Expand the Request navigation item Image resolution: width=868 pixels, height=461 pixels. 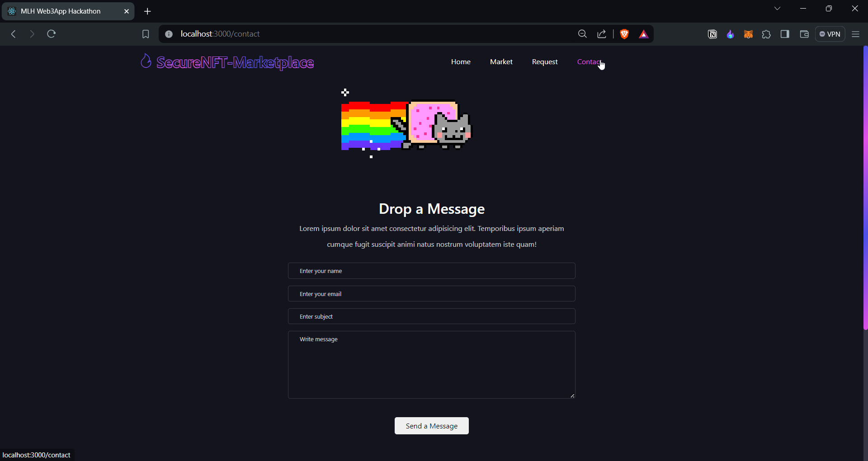click(545, 61)
